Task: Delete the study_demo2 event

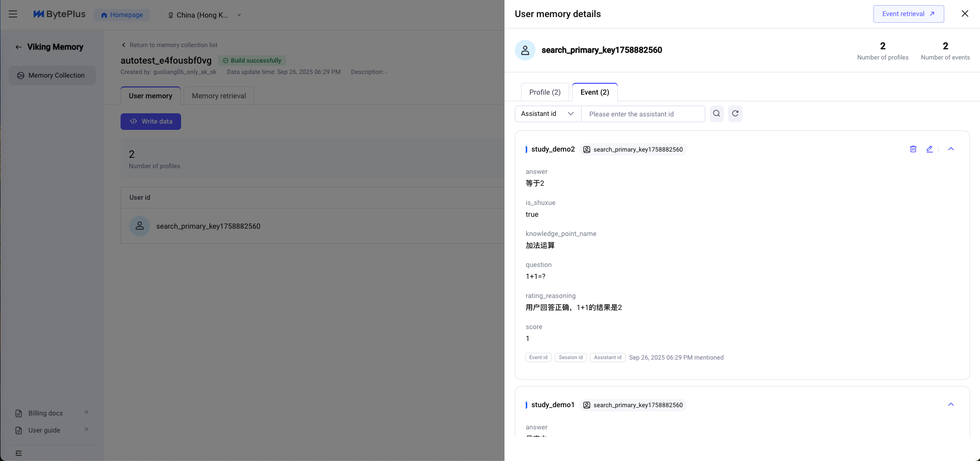Action: tap(913, 149)
